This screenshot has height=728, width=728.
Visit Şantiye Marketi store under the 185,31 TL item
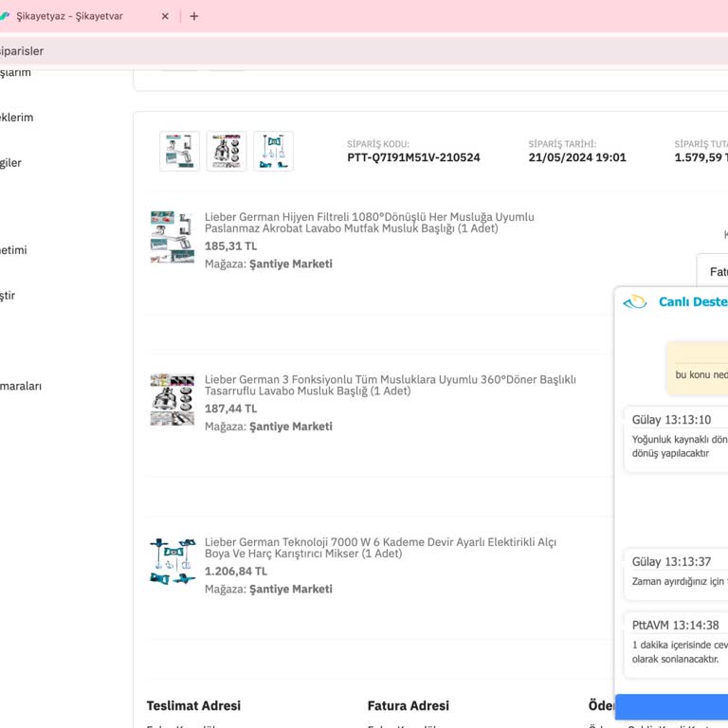click(290, 264)
